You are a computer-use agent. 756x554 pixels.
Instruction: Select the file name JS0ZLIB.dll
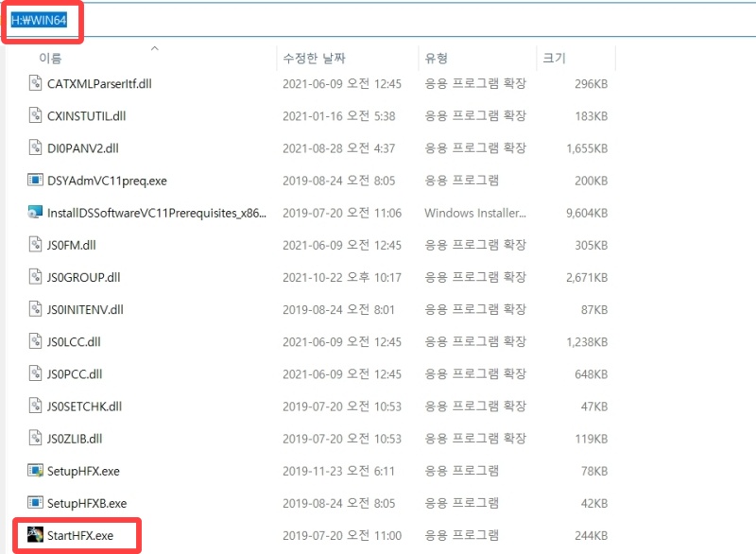tap(75, 440)
